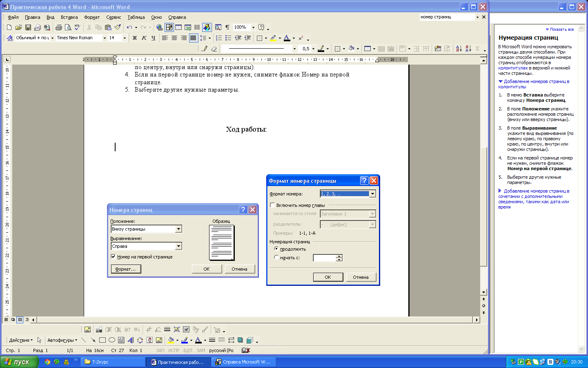588x368 pixels.
Task: Select the Rectangle drawing tool
Action: [x=102, y=340]
